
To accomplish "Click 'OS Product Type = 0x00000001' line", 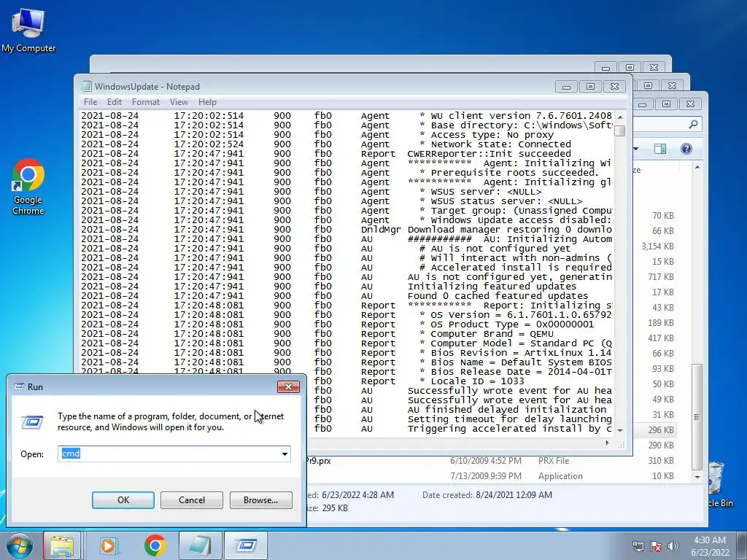I will pos(507,324).
